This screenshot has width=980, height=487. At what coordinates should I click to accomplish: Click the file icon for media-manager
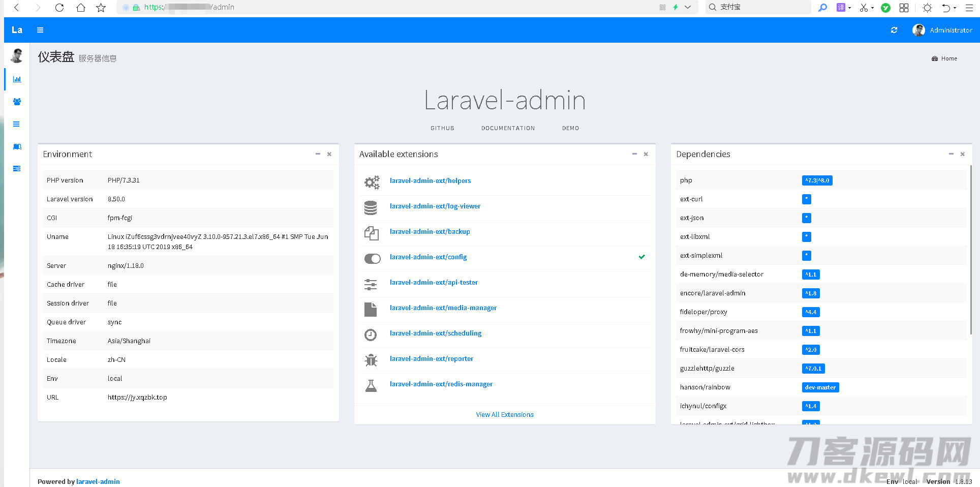point(371,310)
